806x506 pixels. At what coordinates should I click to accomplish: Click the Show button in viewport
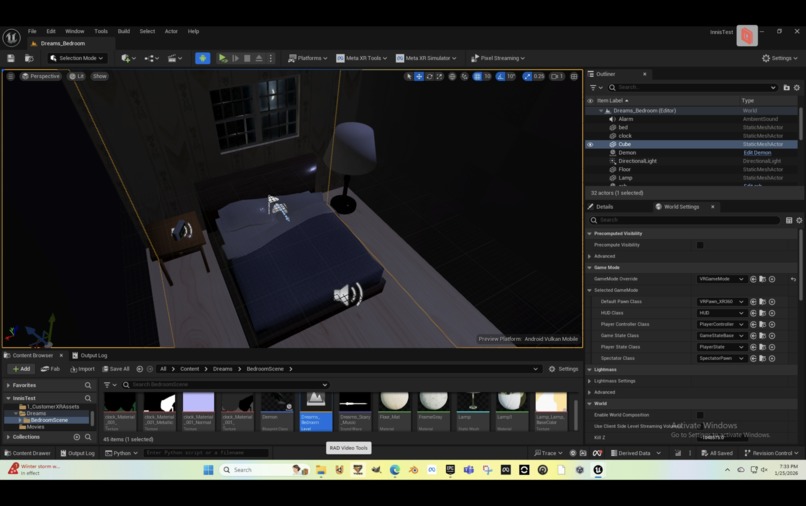100,76
